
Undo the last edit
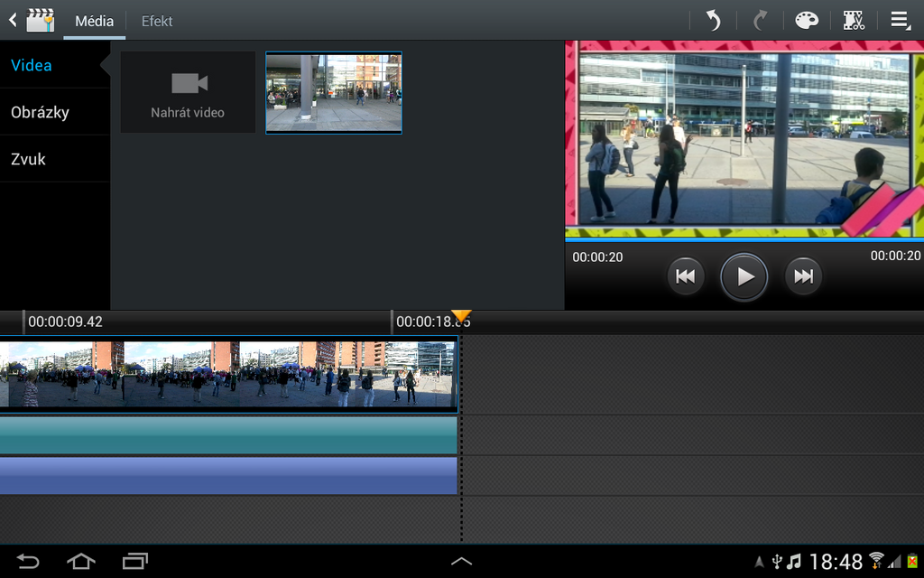coord(712,19)
